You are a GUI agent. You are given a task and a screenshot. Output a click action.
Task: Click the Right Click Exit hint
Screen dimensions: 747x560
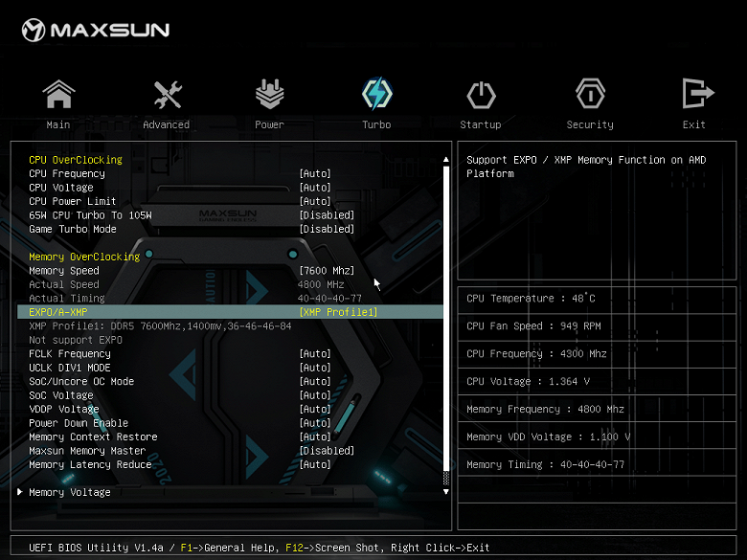[441, 548]
